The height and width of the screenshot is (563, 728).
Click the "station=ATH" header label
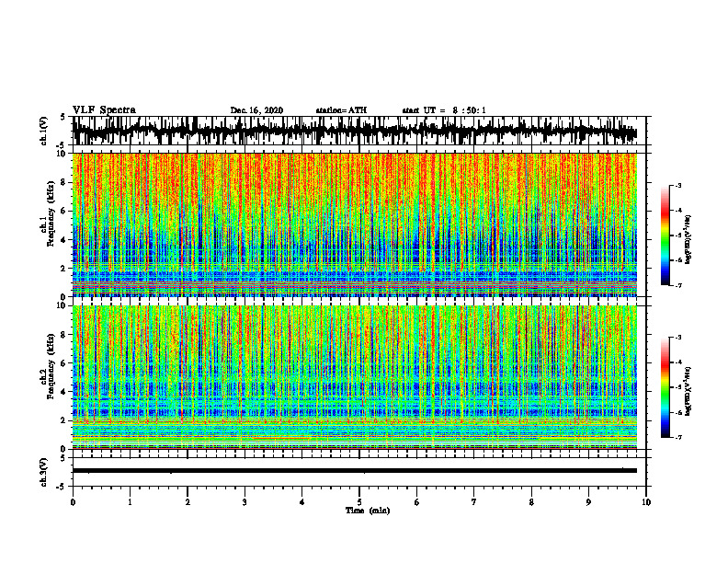341,110
